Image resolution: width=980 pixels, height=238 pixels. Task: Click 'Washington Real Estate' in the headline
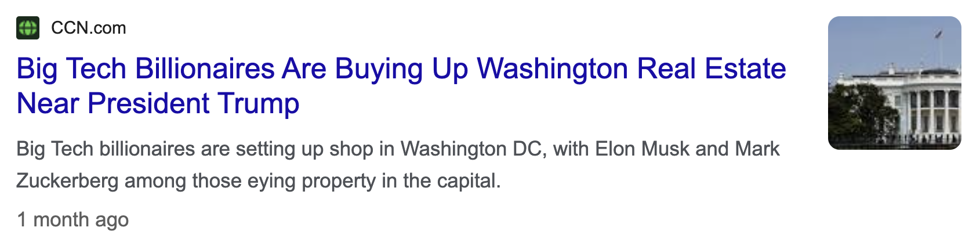tap(631, 68)
